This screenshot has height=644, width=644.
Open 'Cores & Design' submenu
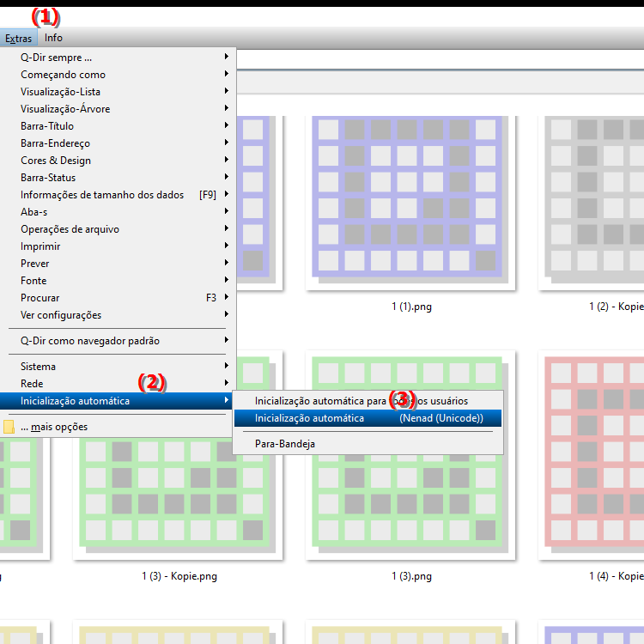[x=118, y=161]
